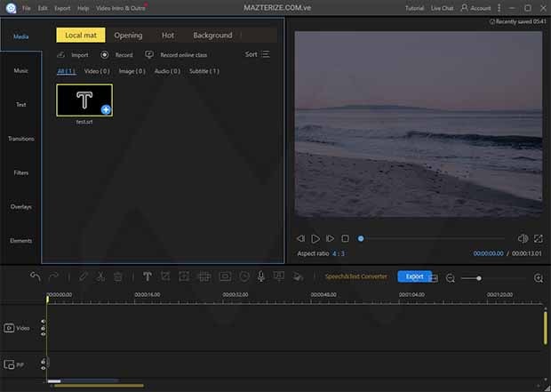Click the scissors split tool icon
551x392 pixels.
click(x=100, y=276)
